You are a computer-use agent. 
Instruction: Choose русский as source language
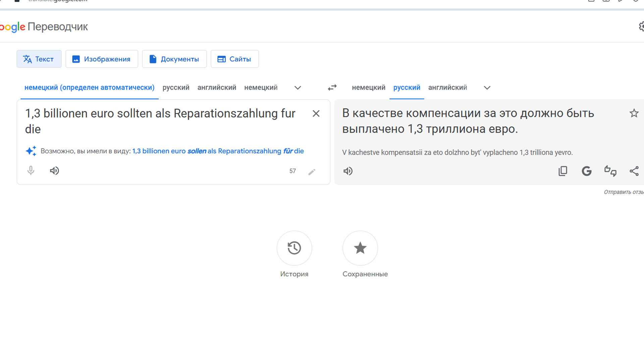pos(176,87)
